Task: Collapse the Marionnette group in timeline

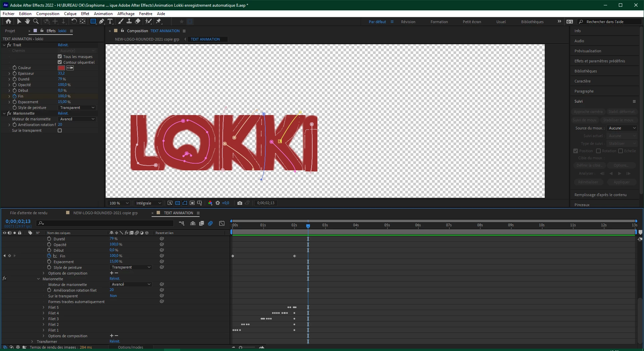Action: (38, 279)
